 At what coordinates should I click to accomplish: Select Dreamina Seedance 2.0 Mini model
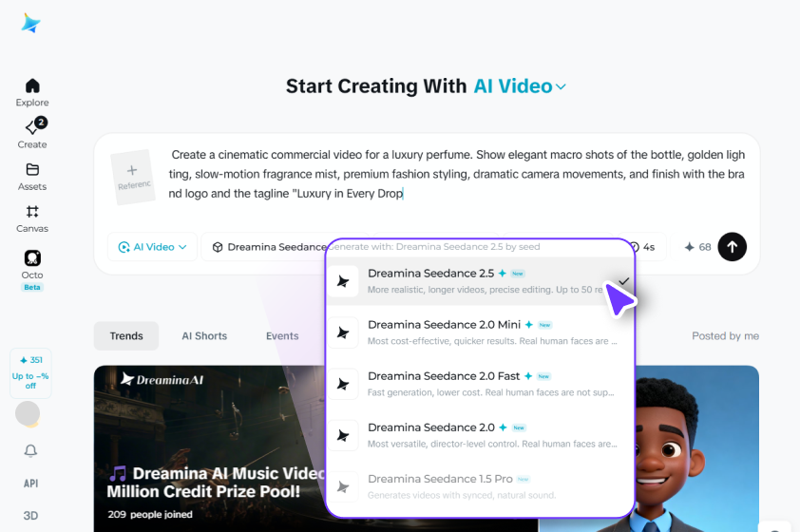click(x=480, y=332)
